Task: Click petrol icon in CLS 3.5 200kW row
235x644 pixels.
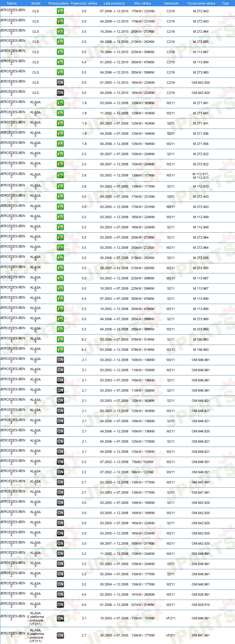Action: (x=60, y=32)
